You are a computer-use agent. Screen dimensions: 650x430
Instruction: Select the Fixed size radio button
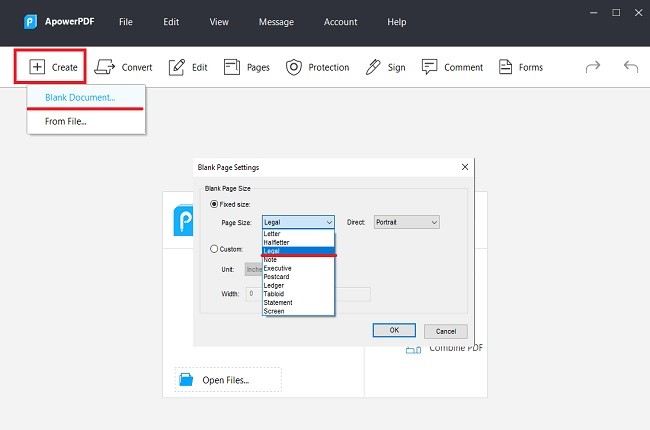pyautogui.click(x=214, y=204)
